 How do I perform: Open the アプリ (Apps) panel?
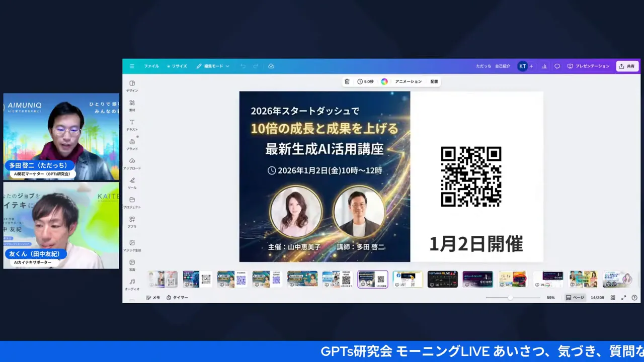pyautogui.click(x=132, y=222)
